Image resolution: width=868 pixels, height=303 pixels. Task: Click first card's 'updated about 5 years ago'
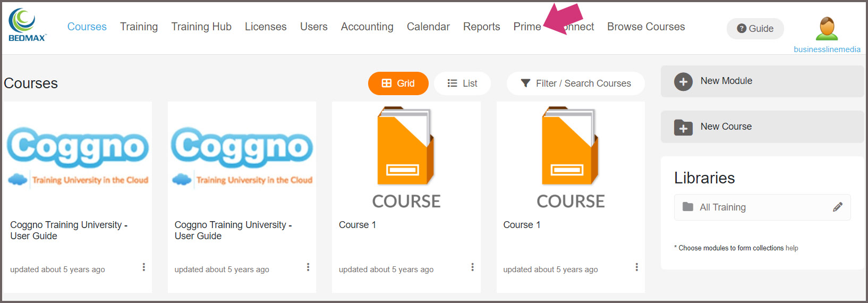coord(57,270)
